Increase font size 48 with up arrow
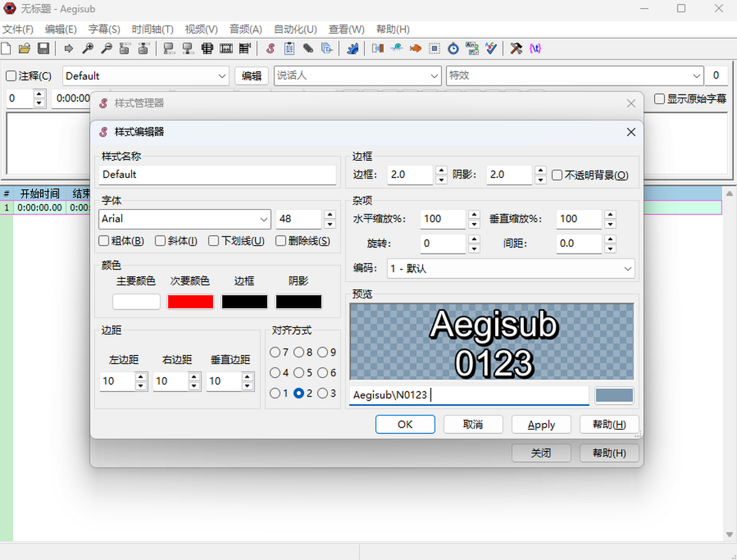The image size is (737, 560). 330,215
